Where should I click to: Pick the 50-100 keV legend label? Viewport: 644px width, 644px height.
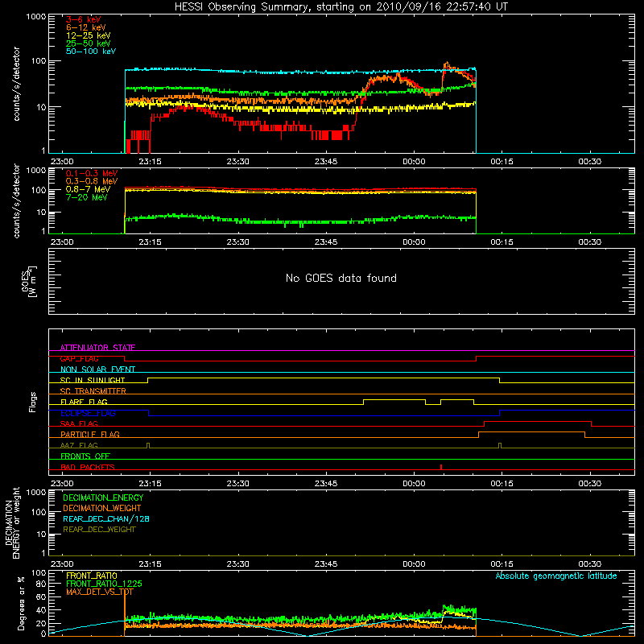pyautogui.click(x=91, y=52)
